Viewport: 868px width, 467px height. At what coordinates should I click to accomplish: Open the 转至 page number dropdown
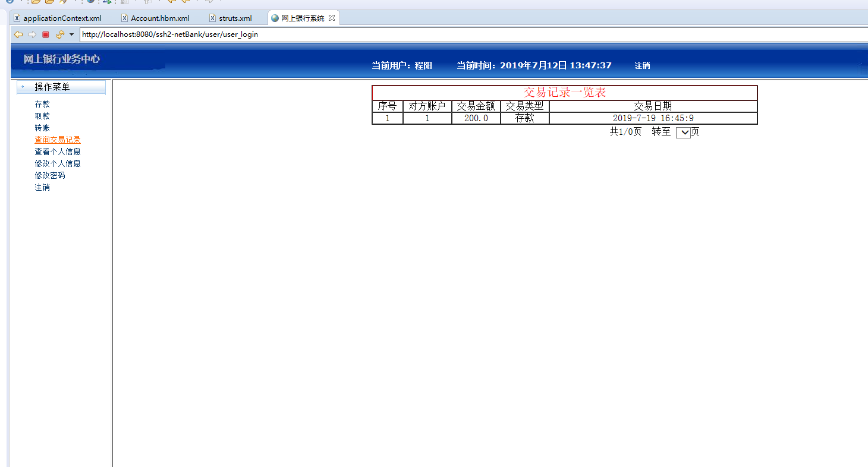[x=683, y=132]
